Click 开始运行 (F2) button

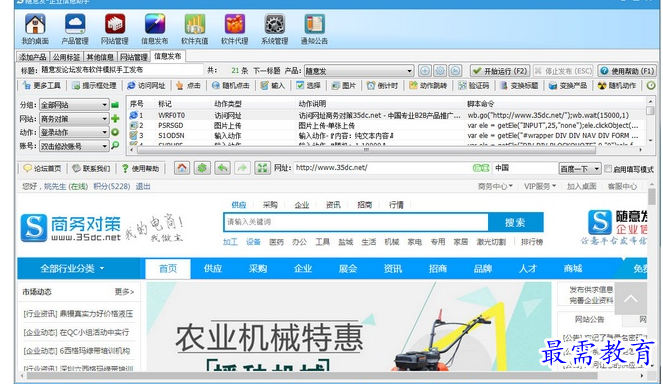[x=500, y=71]
